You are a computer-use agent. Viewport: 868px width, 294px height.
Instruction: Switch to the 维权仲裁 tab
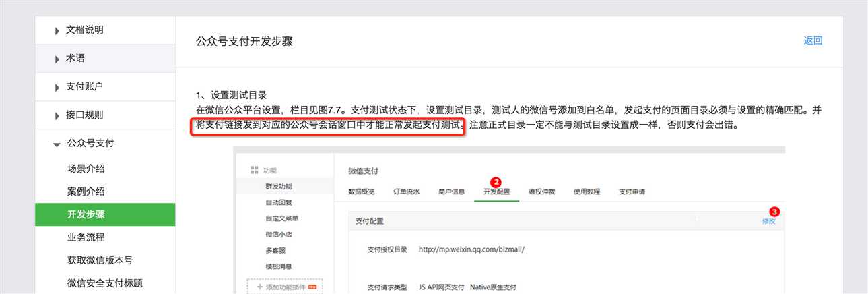[x=542, y=192]
